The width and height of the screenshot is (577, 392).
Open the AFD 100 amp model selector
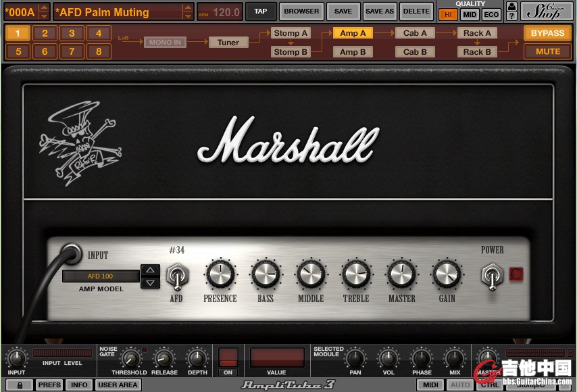tap(100, 276)
